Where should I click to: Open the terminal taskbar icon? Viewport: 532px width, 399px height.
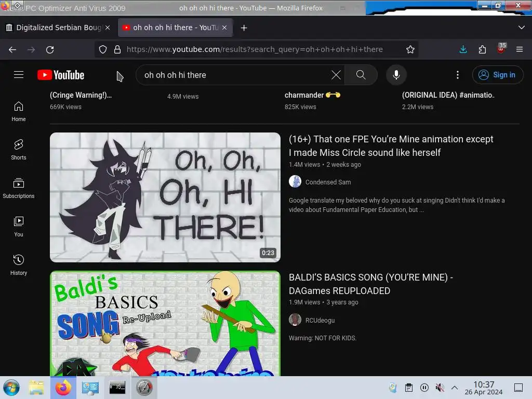117,388
